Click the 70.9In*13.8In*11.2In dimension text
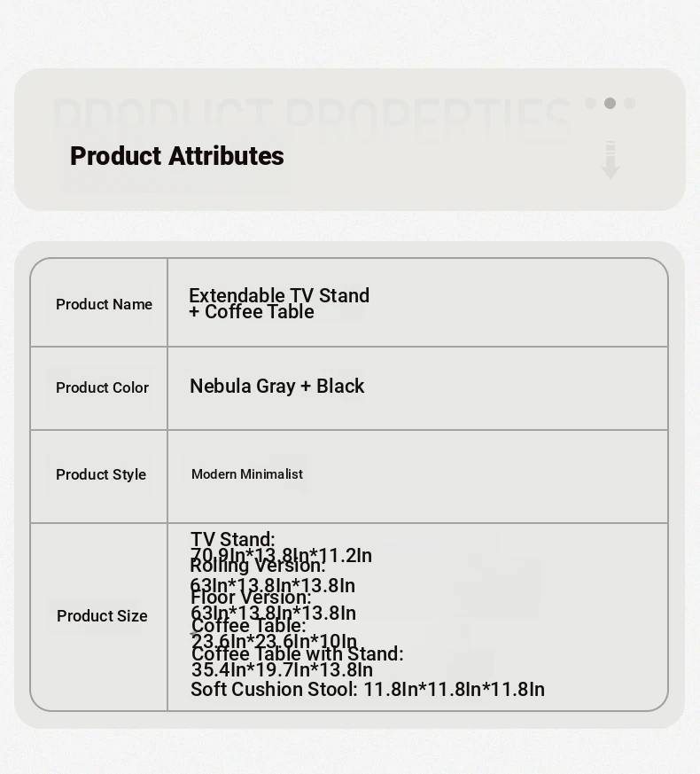The height and width of the screenshot is (774, 700). click(281, 555)
